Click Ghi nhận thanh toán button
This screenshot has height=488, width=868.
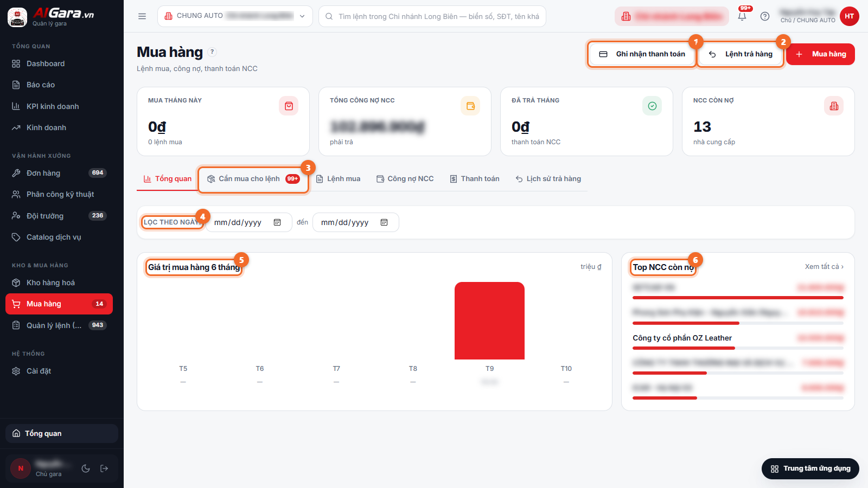tap(642, 54)
